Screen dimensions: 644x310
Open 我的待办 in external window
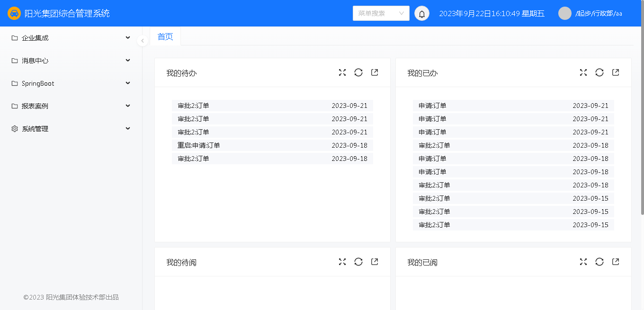coord(375,72)
